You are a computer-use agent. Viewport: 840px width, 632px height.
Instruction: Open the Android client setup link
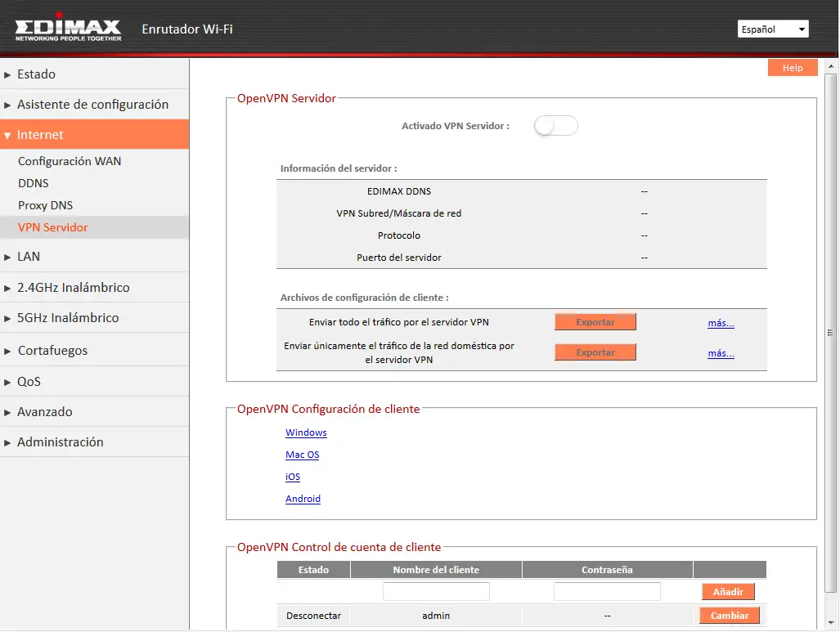(x=303, y=500)
